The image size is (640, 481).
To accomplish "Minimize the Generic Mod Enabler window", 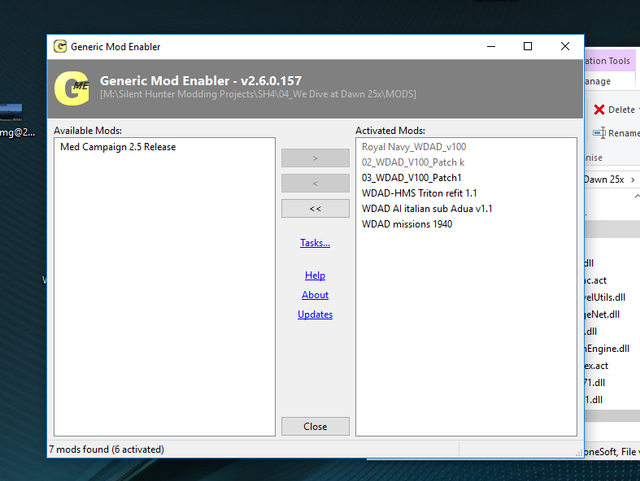I will (491, 46).
